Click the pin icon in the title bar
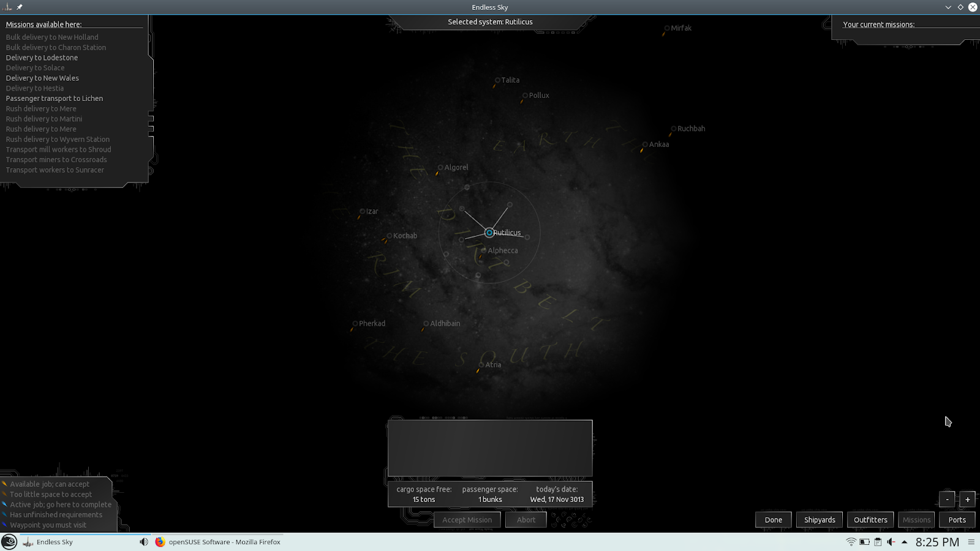Image resolution: width=980 pixels, height=551 pixels. click(x=20, y=7)
